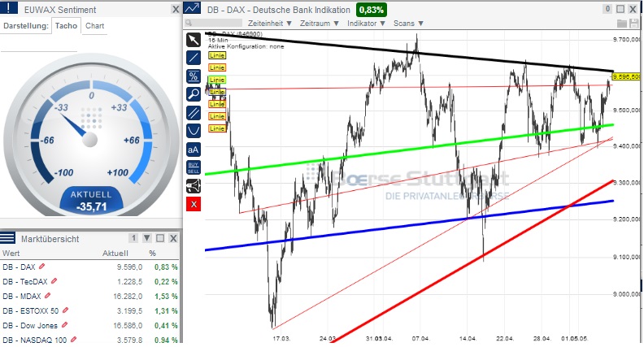644x347 pixels.
Task: Click the first yellow Linie label
Action: [x=217, y=55]
